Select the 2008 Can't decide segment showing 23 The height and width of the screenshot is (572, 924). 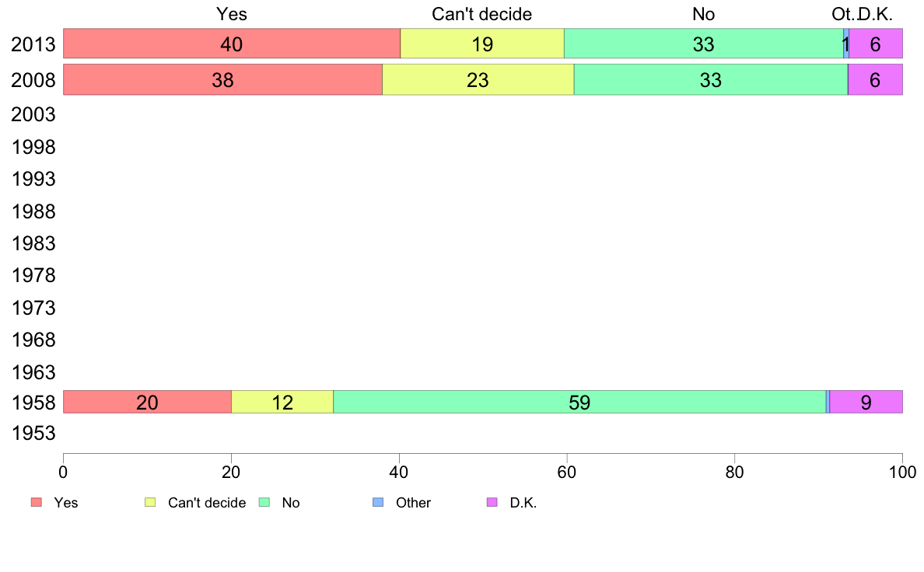coord(478,79)
